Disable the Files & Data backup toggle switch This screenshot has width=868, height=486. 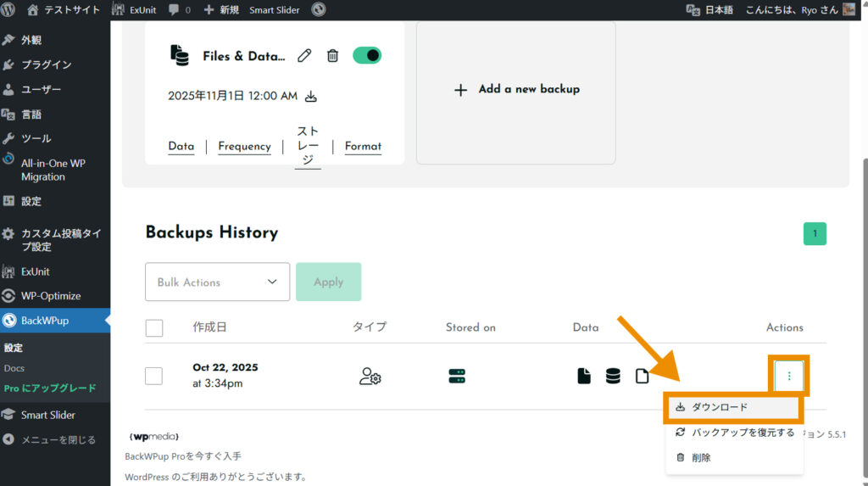click(x=367, y=55)
